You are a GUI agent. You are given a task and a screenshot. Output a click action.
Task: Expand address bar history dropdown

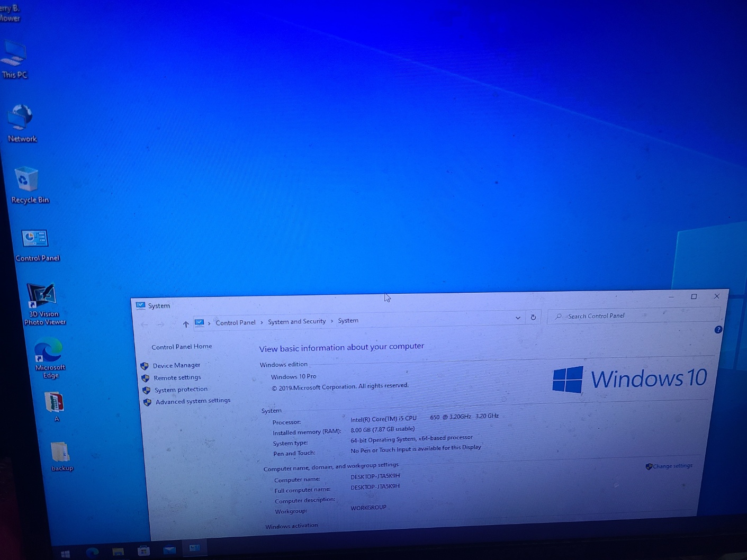(518, 318)
